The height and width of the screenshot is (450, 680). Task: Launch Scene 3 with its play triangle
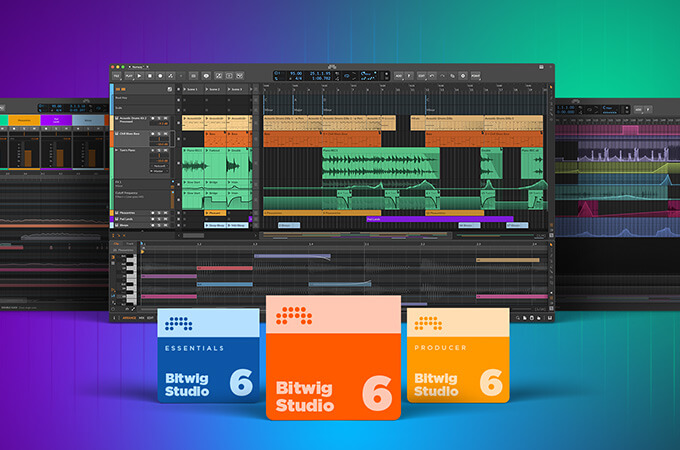pyautogui.click(x=229, y=89)
